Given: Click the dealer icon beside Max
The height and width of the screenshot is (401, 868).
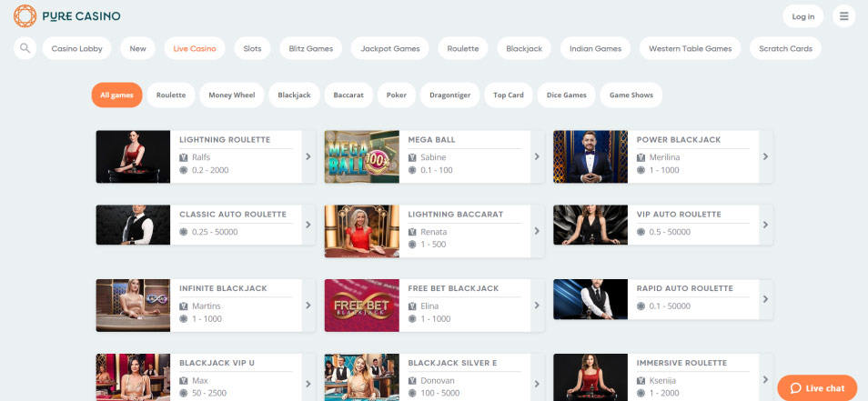Looking at the screenshot, I should (x=184, y=380).
